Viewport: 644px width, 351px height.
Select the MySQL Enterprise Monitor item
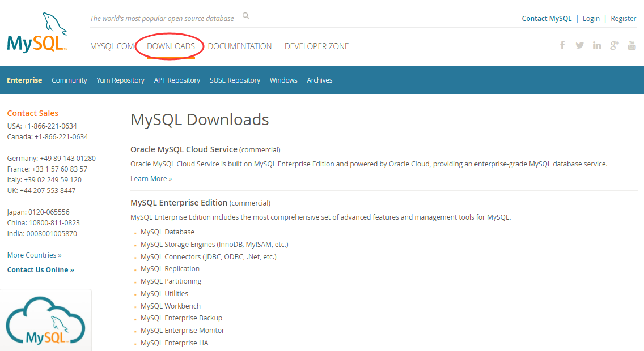(x=183, y=331)
